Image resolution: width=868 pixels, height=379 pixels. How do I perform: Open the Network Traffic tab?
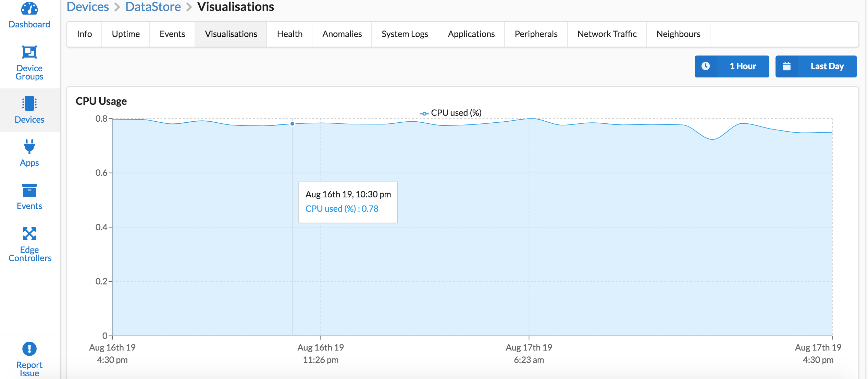click(607, 34)
